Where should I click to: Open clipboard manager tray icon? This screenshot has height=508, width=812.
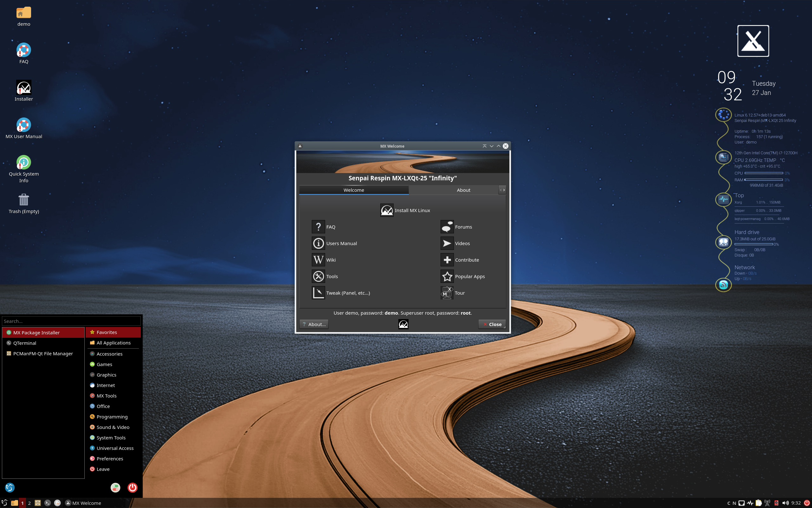coord(758,503)
